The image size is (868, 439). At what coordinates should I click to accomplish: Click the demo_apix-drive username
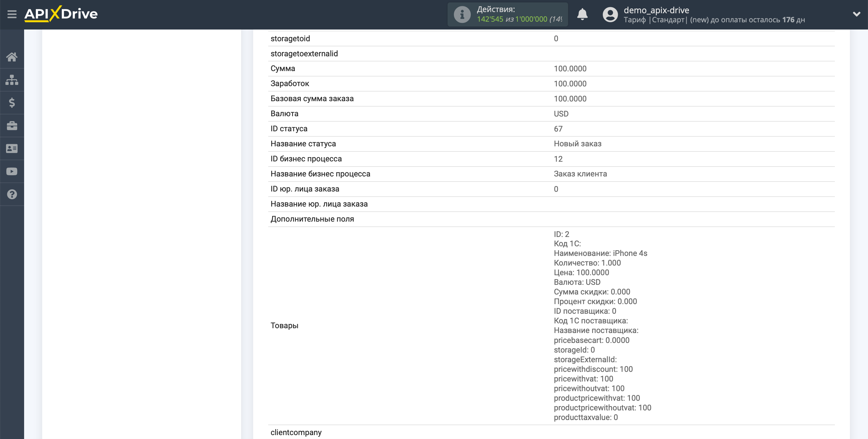(x=656, y=10)
